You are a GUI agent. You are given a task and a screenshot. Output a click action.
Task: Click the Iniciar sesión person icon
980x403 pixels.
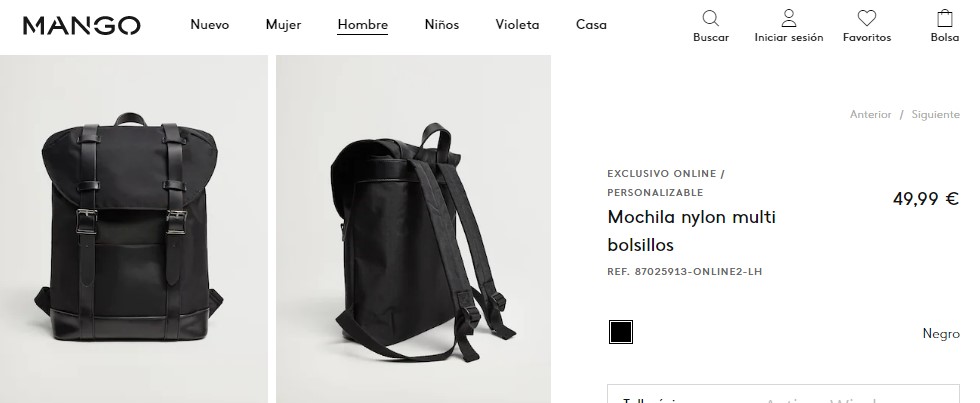(789, 18)
